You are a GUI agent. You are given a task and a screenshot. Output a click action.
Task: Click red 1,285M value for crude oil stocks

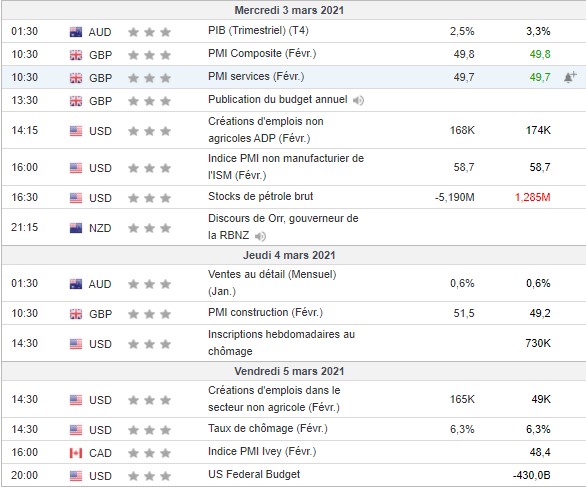click(x=533, y=197)
